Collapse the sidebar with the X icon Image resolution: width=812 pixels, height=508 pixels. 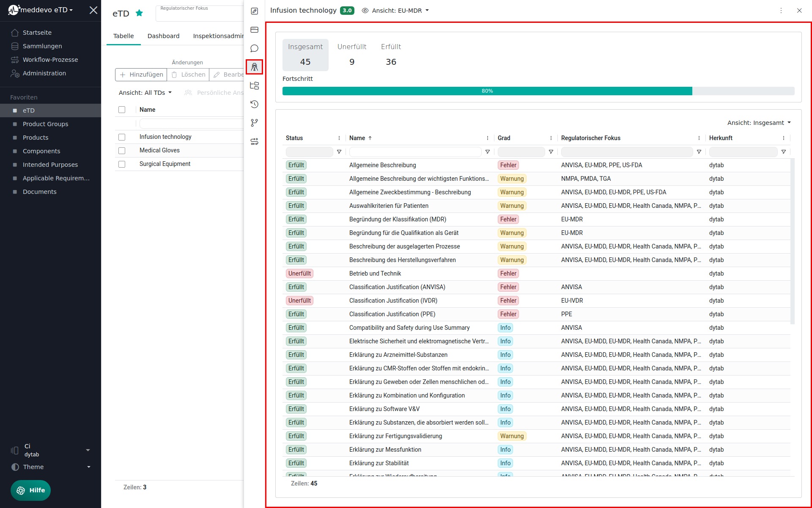[93, 10]
